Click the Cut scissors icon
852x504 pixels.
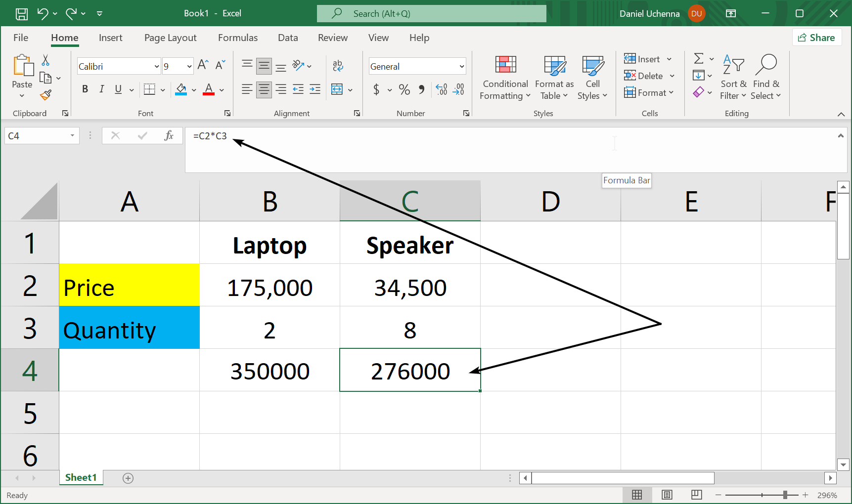point(45,60)
